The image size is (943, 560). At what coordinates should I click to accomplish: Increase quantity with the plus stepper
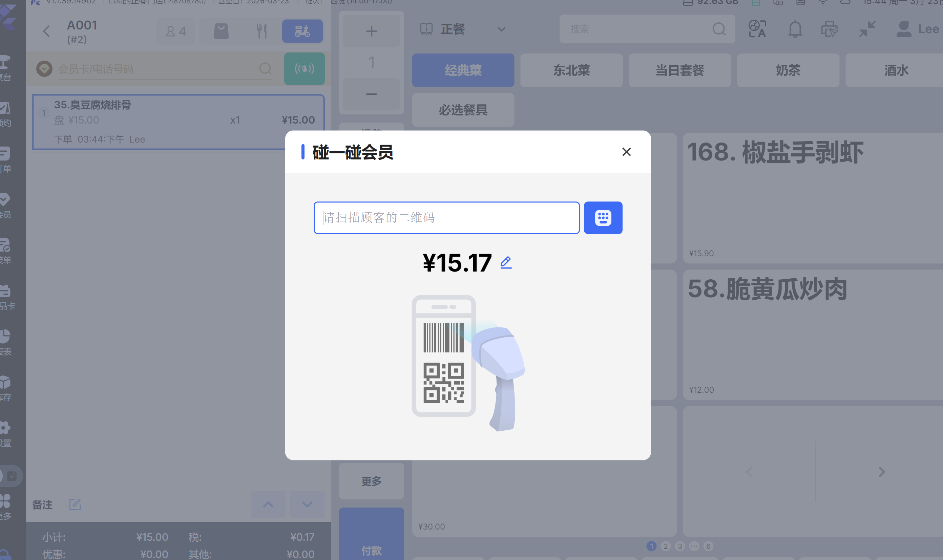click(x=371, y=31)
